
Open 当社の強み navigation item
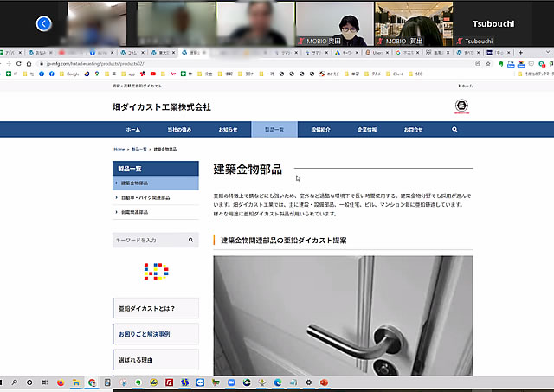click(x=179, y=130)
